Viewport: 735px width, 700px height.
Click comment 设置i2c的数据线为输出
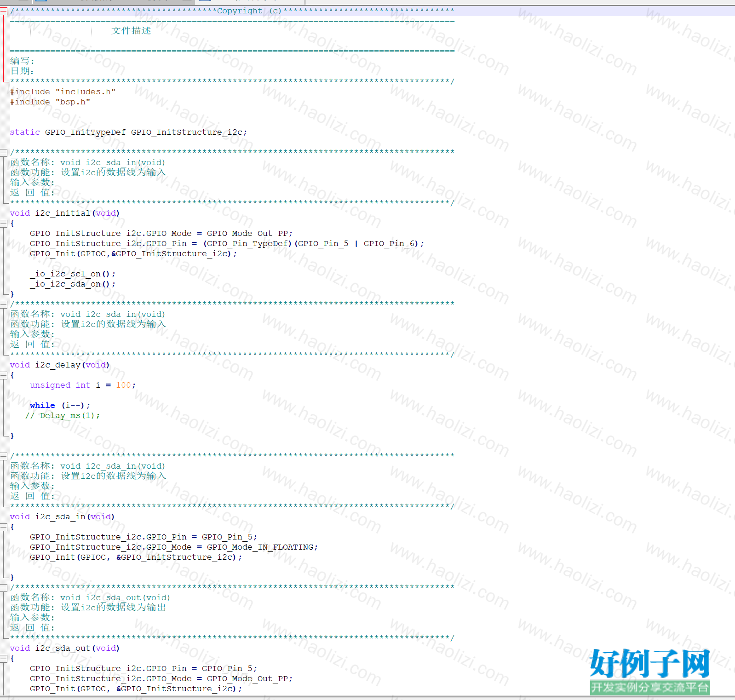[114, 608]
